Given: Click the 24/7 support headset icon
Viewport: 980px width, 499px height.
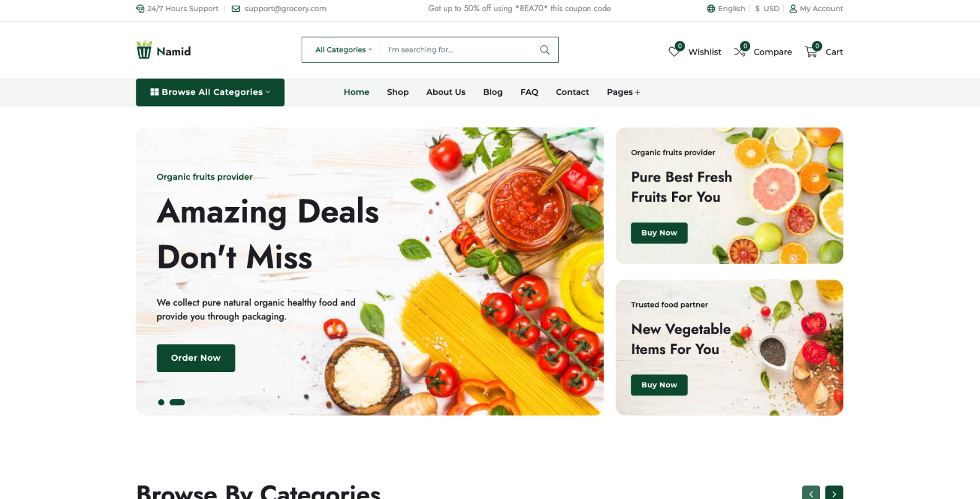Looking at the screenshot, I should pyautogui.click(x=140, y=9).
